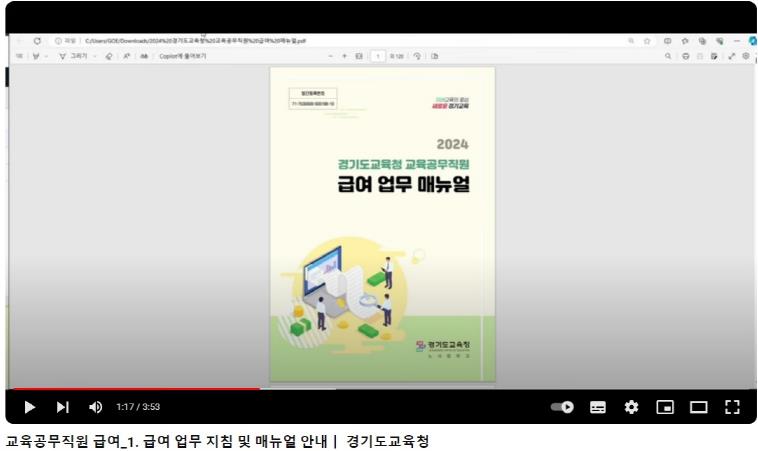The width and height of the screenshot is (758, 451).
Task: Open the browser collections icon
Action: coord(702,41)
